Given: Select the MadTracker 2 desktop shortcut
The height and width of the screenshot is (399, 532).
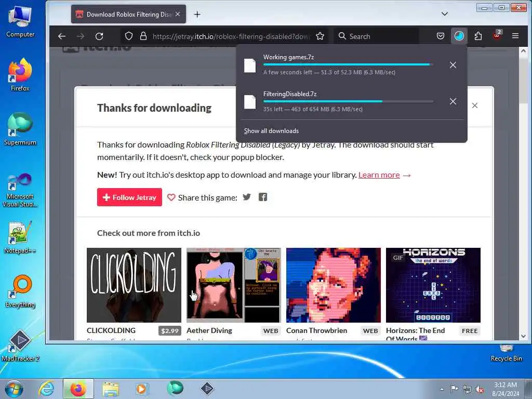Looking at the screenshot, I should coord(20,345).
